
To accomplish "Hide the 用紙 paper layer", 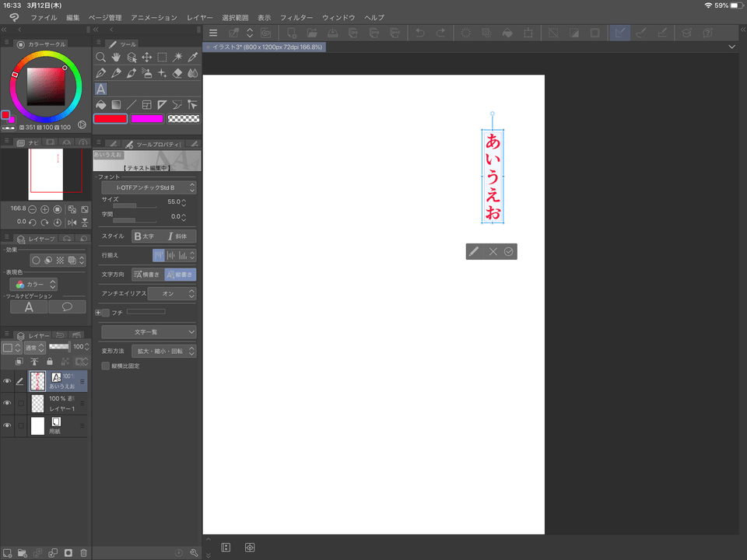I will (x=7, y=425).
